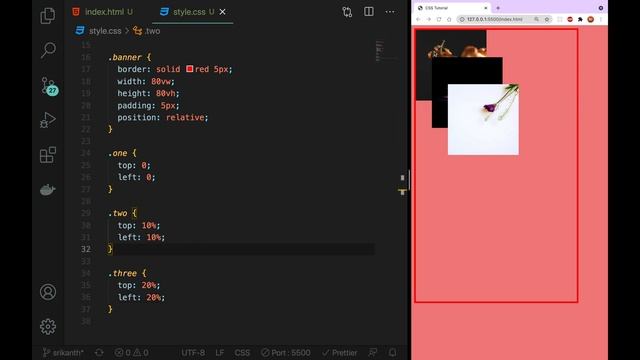
Task: Click the browser profile avatar
Action: (x=591, y=19)
